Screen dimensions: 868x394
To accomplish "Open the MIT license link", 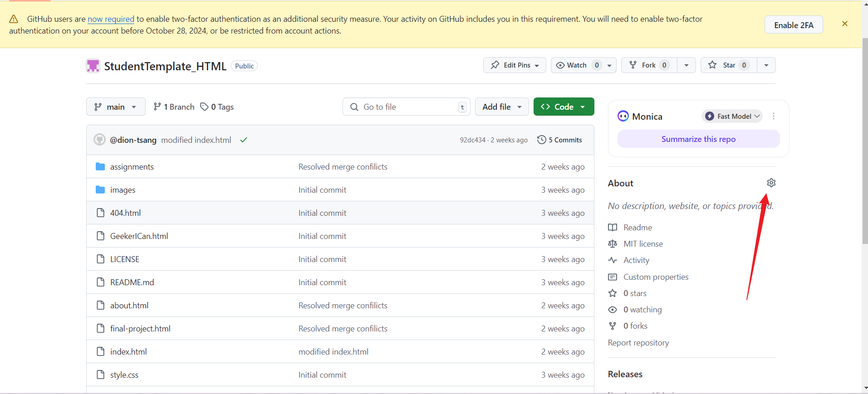I will pos(643,244).
